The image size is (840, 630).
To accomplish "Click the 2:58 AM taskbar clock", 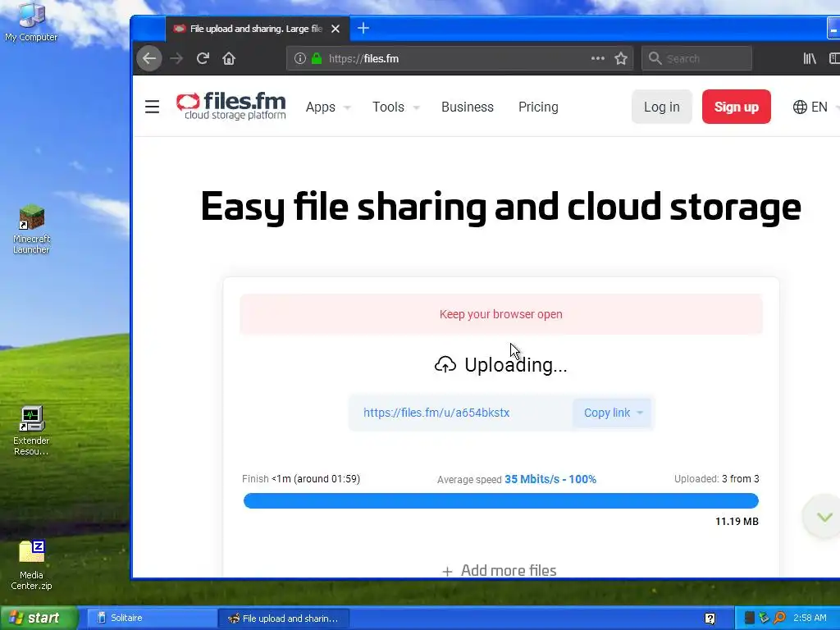I will point(810,618).
